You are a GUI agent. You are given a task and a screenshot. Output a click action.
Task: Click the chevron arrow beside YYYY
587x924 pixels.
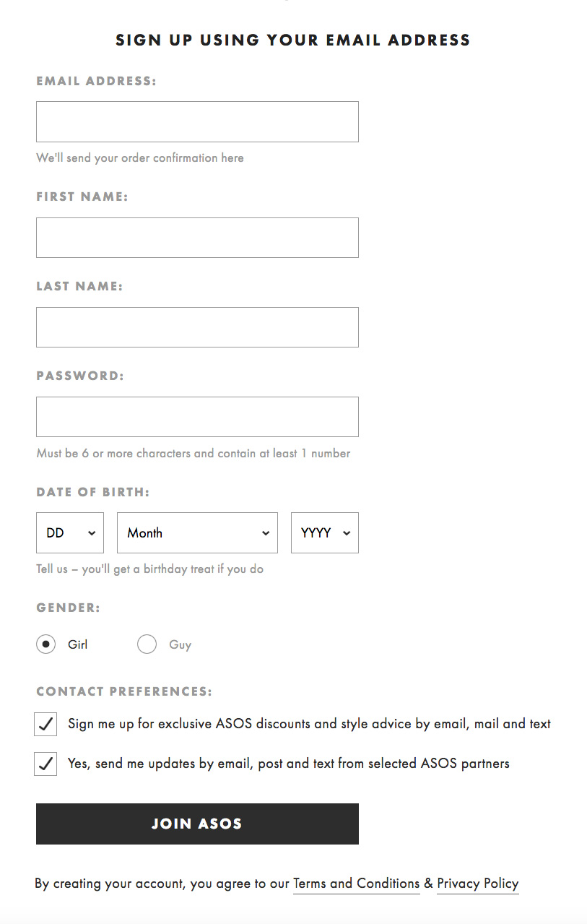pyautogui.click(x=347, y=533)
